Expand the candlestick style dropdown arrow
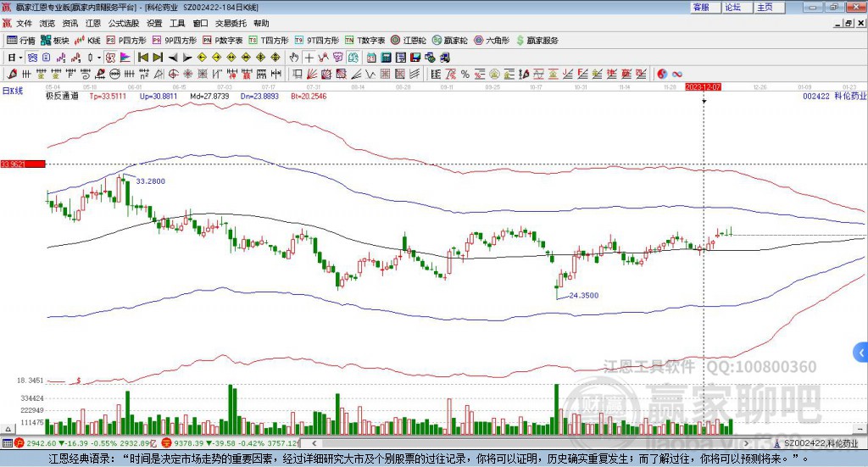The width and height of the screenshot is (868, 467). coord(99,58)
